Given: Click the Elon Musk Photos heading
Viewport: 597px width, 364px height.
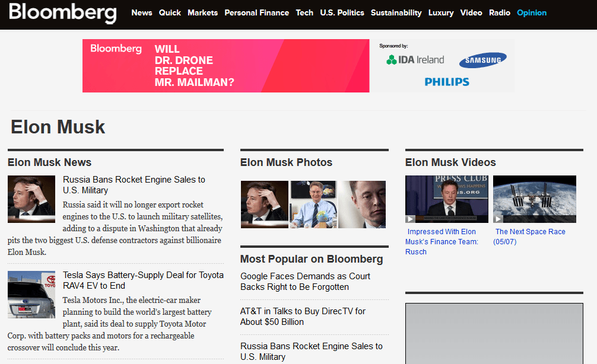Looking at the screenshot, I should click(x=286, y=162).
